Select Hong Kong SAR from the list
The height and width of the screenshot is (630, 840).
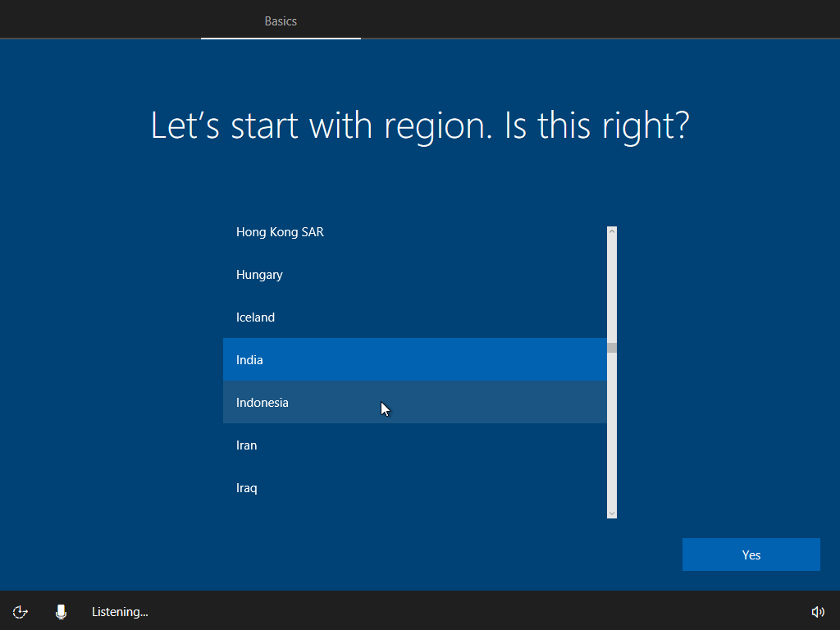(x=414, y=232)
